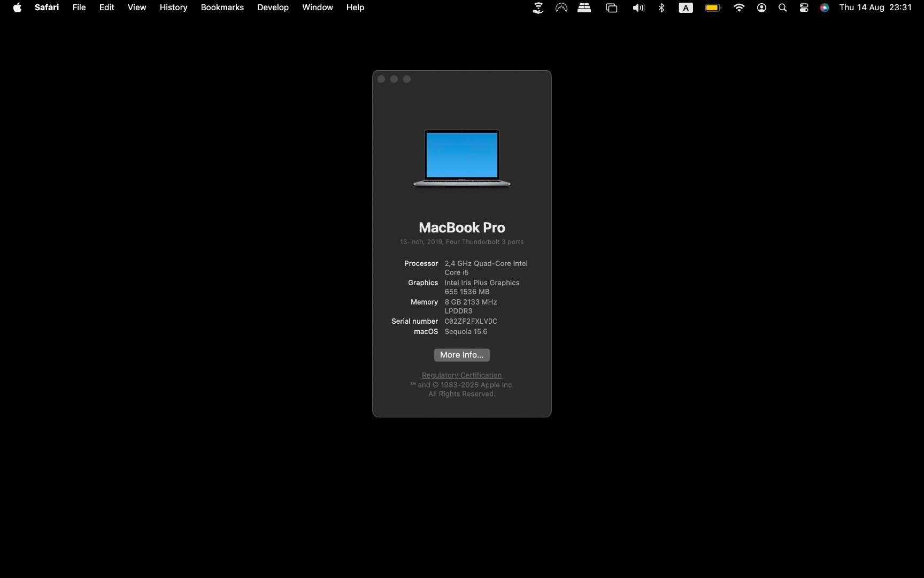Click the Graphics label
Image resolution: width=924 pixels, height=578 pixels.
(x=423, y=283)
